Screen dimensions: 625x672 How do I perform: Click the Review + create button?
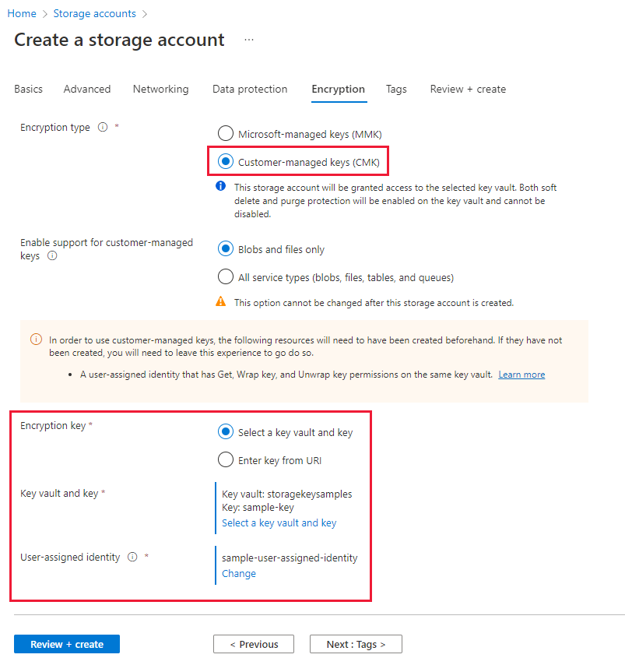pos(66,644)
